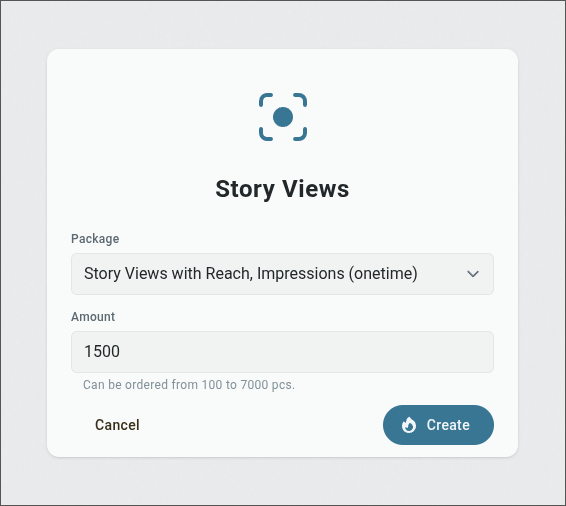Open the Story Views with Reach package selector
Screen dimensions: 566x506
[282, 274]
